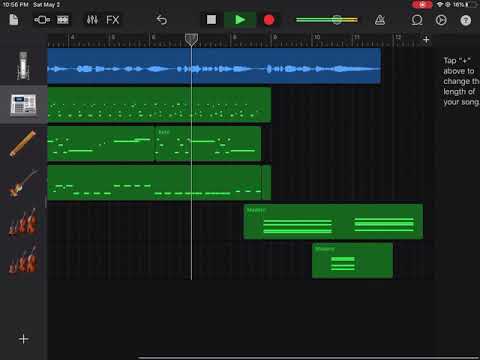Start playback with the green Play button
The image size is (480, 360).
pyautogui.click(x=240, y=20)
